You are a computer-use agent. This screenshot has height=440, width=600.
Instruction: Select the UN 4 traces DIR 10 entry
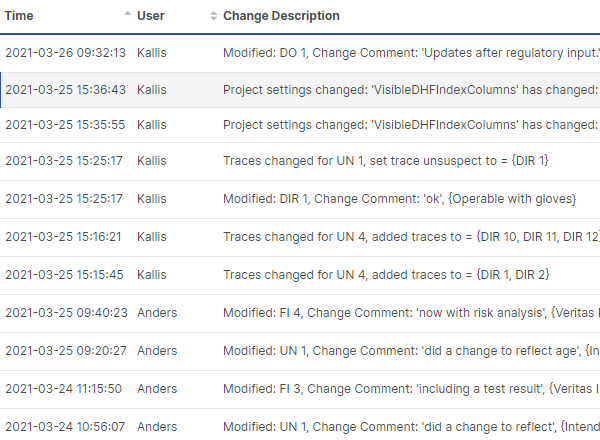point(410,237)
